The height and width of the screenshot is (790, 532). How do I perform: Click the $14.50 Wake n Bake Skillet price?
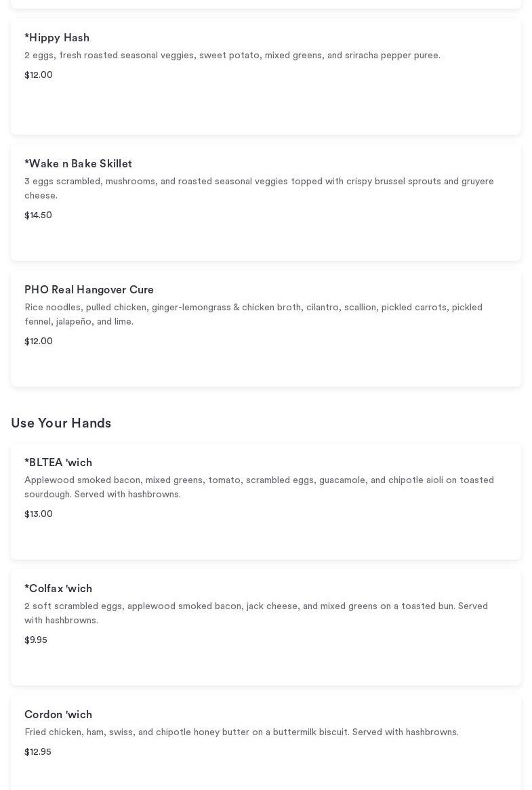coord(38,215)
